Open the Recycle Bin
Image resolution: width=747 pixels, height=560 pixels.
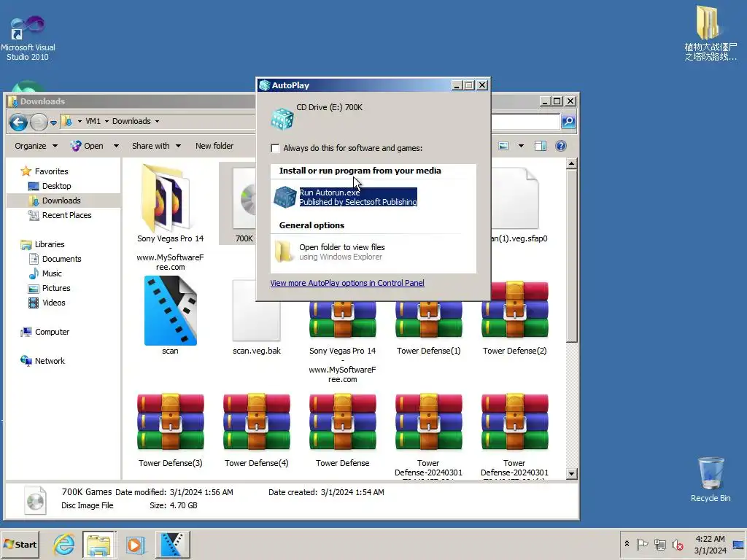click(x=711, y=479)
